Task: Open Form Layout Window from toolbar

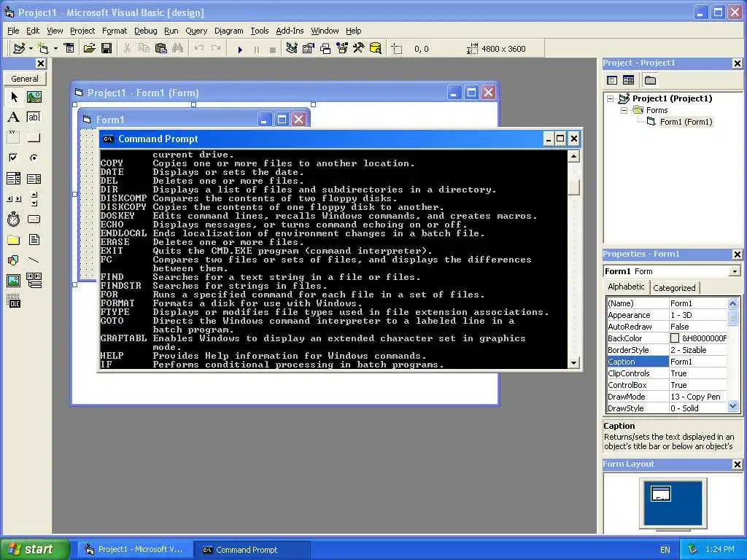Action: coord(325,49)
